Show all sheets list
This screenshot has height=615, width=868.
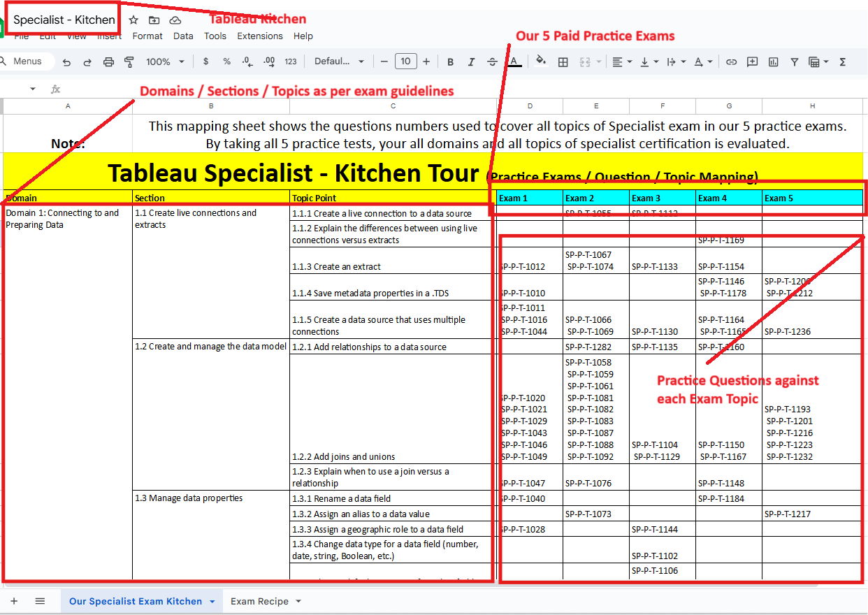click(x=40, y=601)
